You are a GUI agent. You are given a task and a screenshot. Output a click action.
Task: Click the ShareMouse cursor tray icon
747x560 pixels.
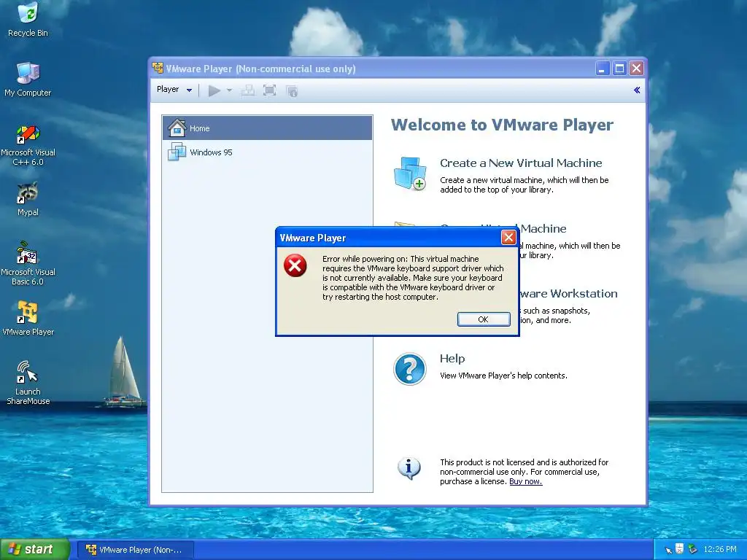669,550
